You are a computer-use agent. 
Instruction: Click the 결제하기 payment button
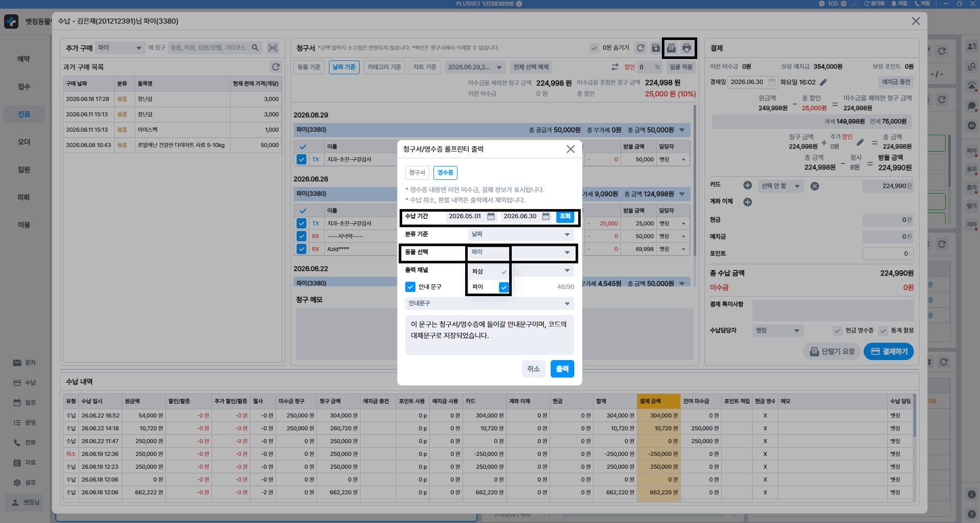point(889,351)
